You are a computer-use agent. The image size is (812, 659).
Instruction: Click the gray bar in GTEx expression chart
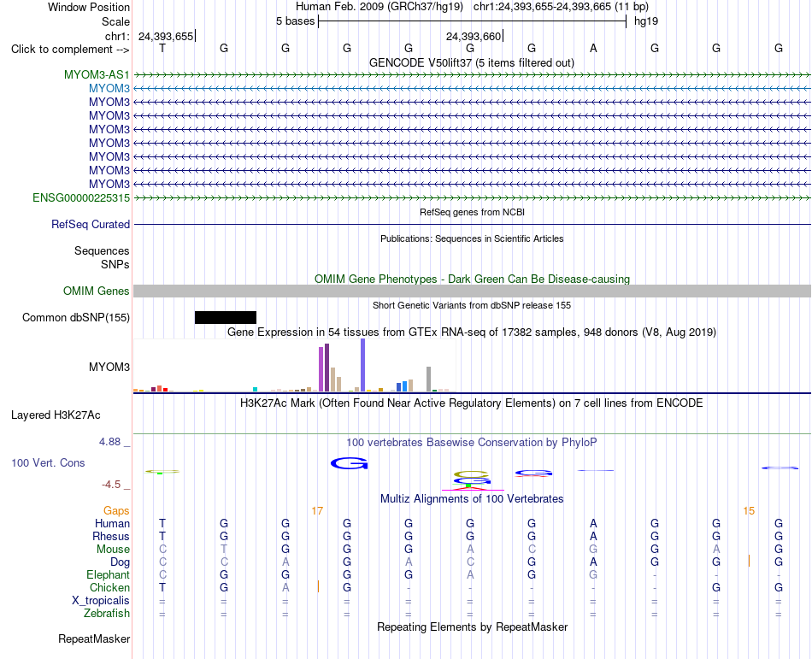coord(429,379)
